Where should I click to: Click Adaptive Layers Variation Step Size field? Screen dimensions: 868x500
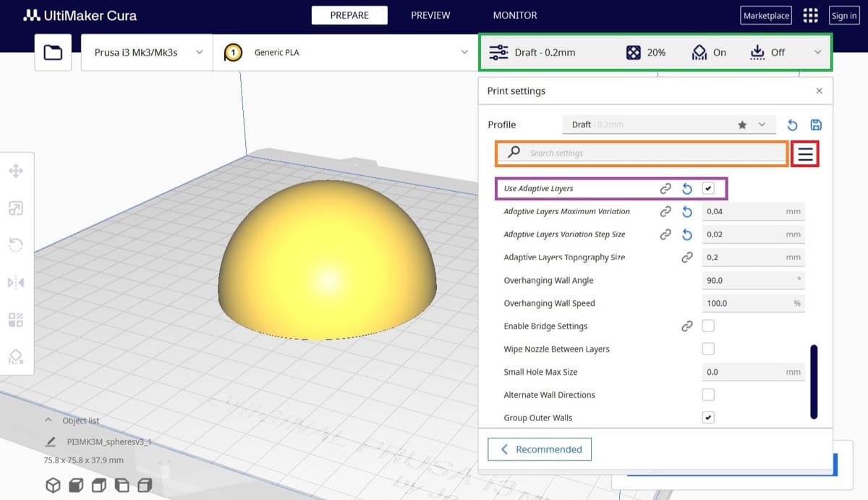[x=753, y=234]
